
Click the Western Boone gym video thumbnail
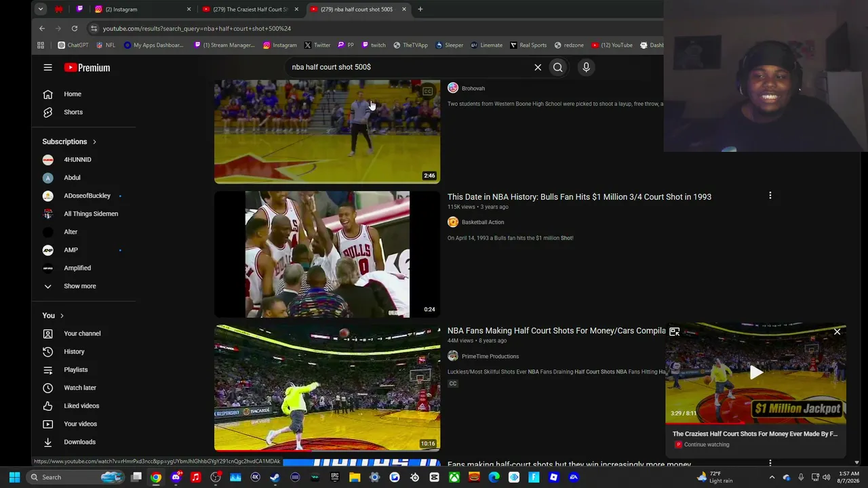click(327, 131)
